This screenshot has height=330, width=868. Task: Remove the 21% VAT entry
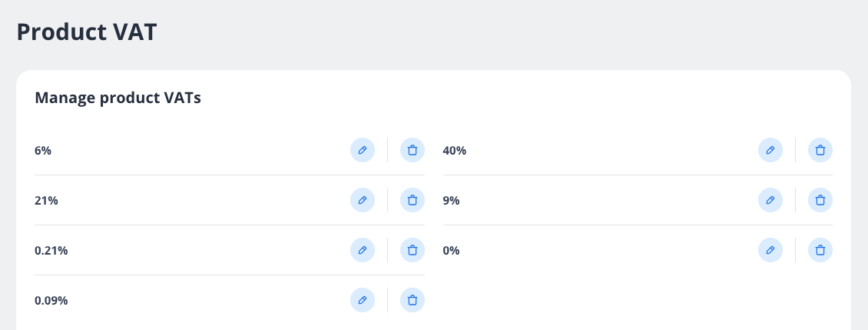click(412, 200)
